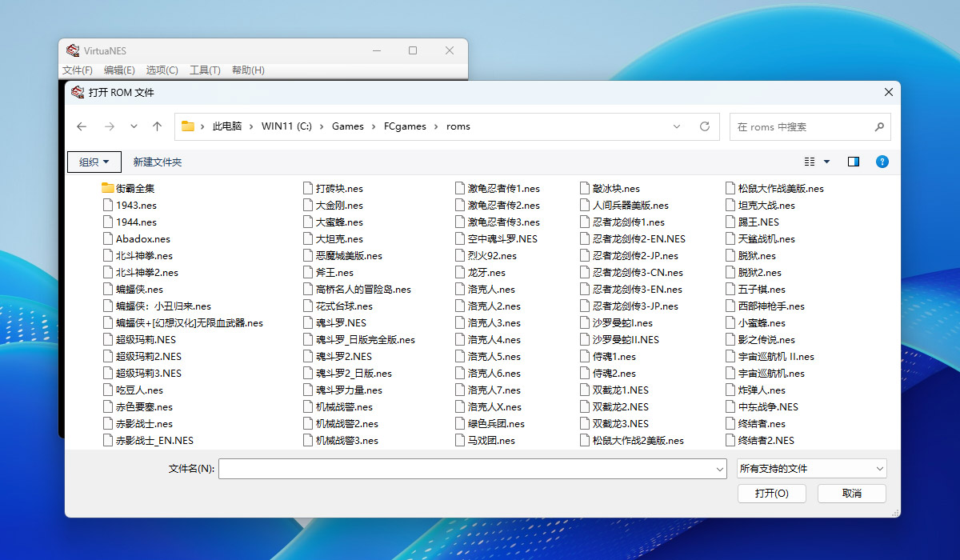
Task: Click the Refresh button in address bar
Action: coord(704,126)
